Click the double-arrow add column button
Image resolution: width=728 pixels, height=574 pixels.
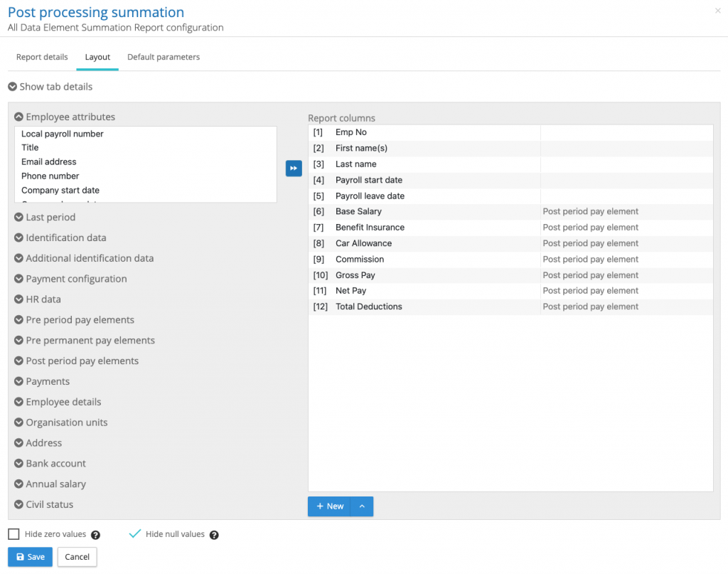tap(294, 169)
